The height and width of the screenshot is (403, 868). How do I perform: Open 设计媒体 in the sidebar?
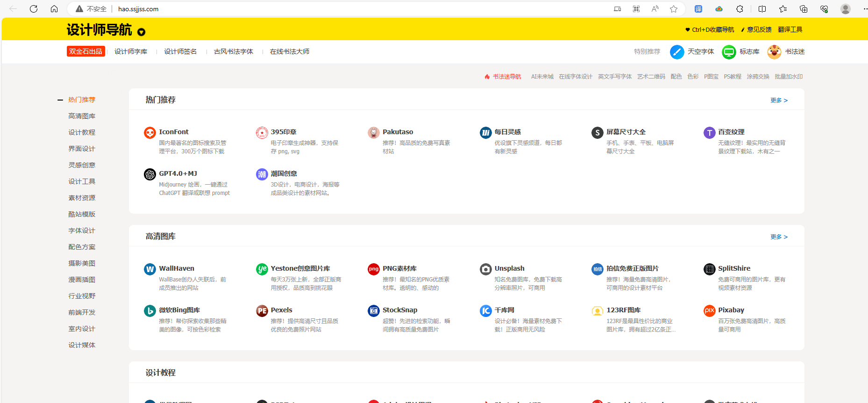[82, 345]
